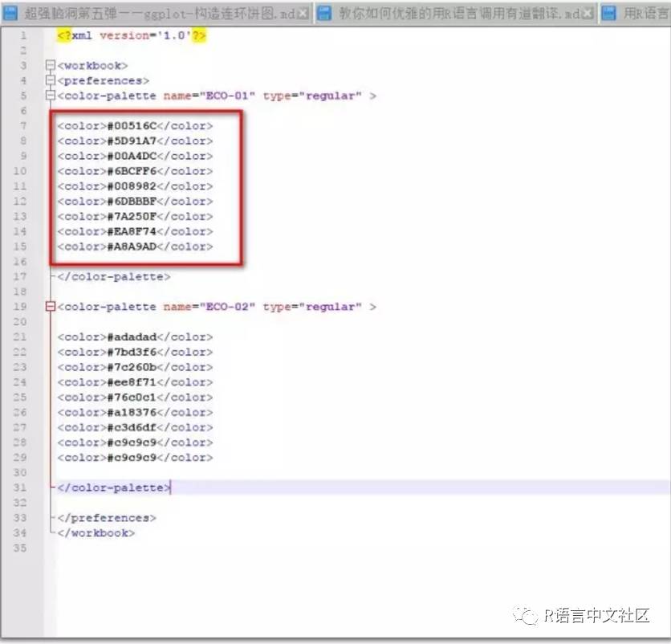Click the color #6DBBBF line
Image resolution: width=671 pixels, height=644 pixels.
(135, 202)
